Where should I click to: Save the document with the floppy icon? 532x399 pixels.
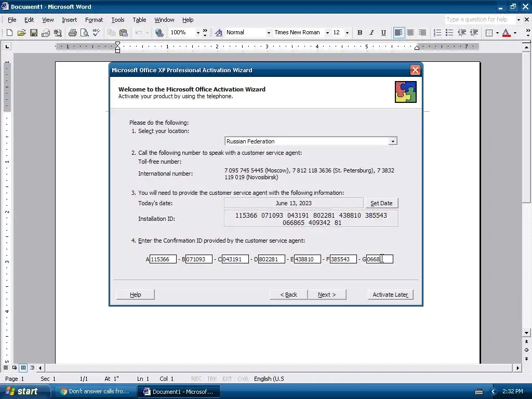click(x=34, y=33)
